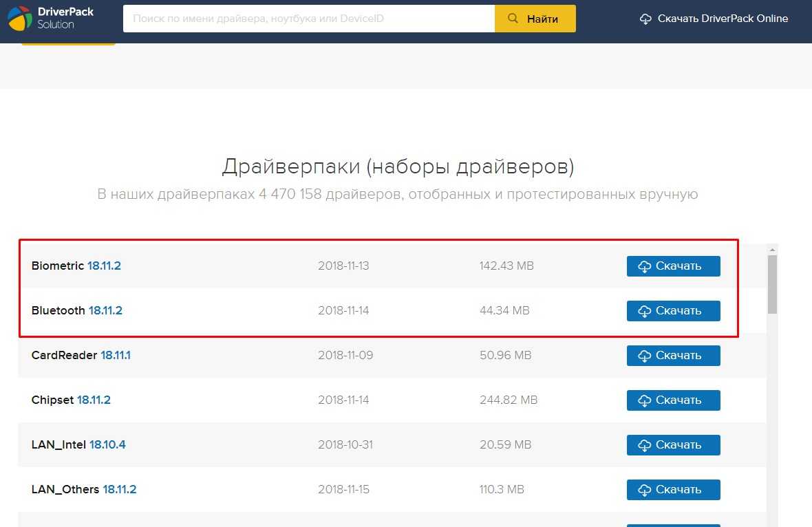Image resolution: width=812 pixels, height=527 pixels.
Task: Click the magnifier icon in Найти button
Action: [513, 19]
